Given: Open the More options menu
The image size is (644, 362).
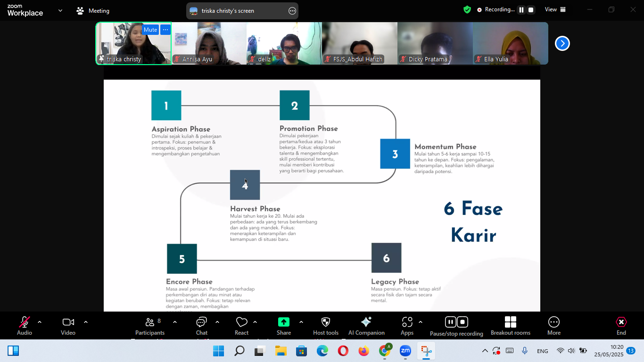Looking at the screenshot, I should coord(554,326).
